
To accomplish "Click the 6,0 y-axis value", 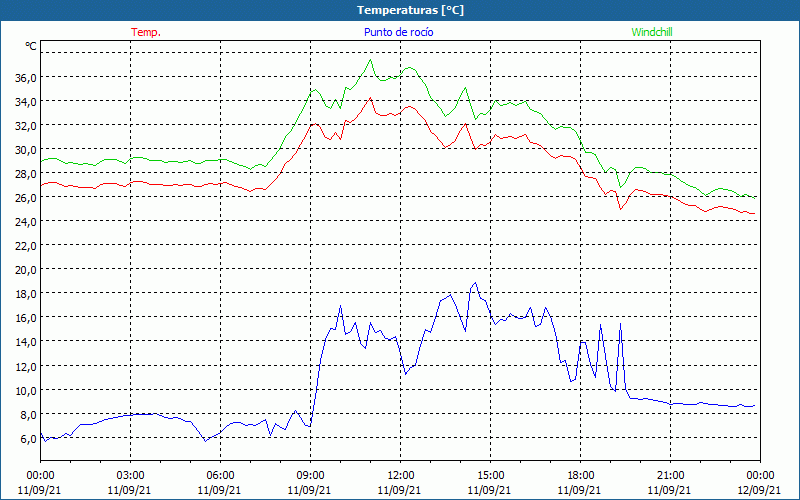I will point(29,438).
